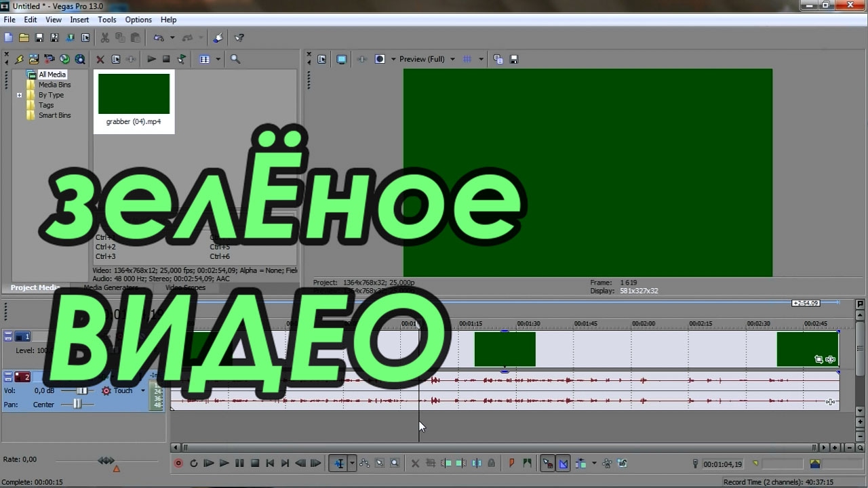Open the Options menu
The height and width of the screenshot is (488, 868).
click(138, 20)
